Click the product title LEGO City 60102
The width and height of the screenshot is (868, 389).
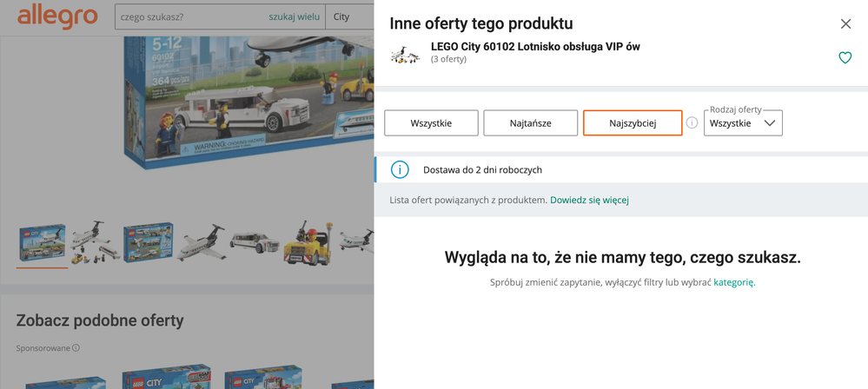coord(535,47)
